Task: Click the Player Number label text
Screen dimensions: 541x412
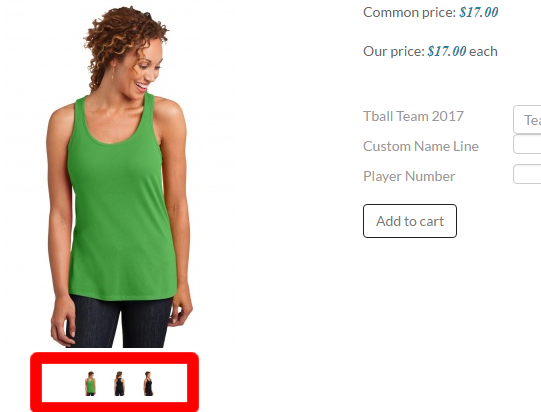Action: [409, 176]
